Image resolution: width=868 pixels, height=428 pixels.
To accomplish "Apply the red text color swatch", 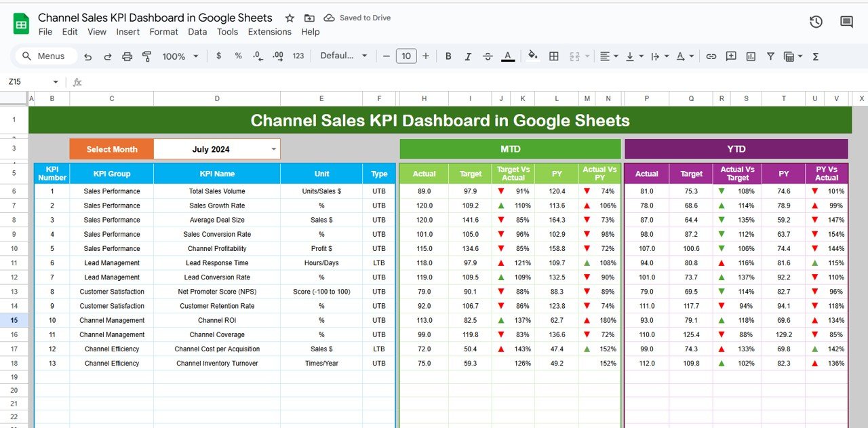I will [508, 56].
